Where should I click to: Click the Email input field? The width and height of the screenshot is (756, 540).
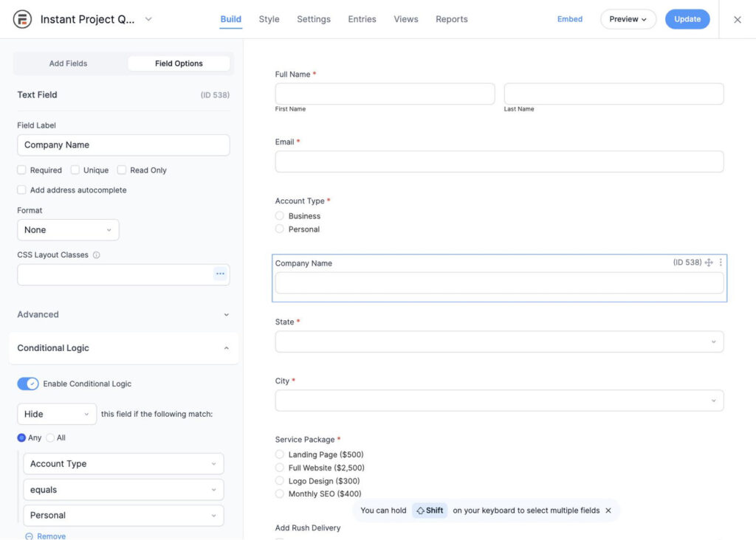coord(499,162)
